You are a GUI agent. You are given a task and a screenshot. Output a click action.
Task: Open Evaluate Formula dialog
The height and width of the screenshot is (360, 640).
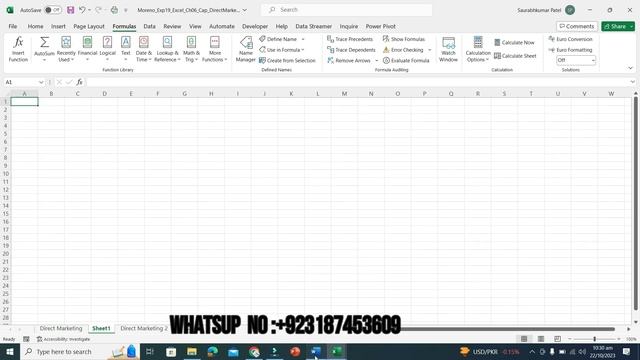[406, 60]
